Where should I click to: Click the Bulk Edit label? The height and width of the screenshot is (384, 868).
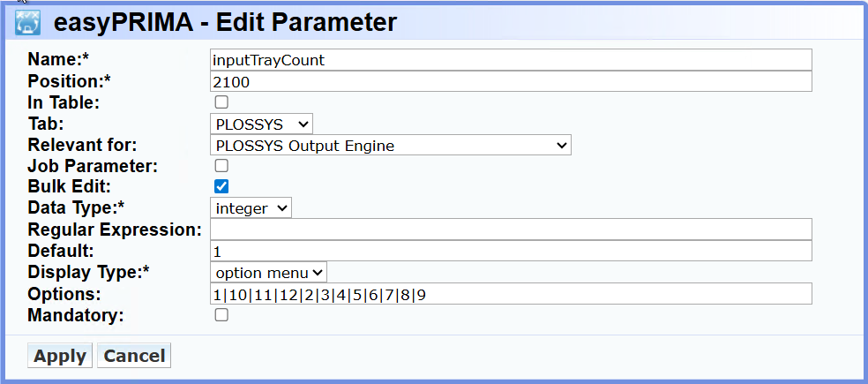point(69,187)
